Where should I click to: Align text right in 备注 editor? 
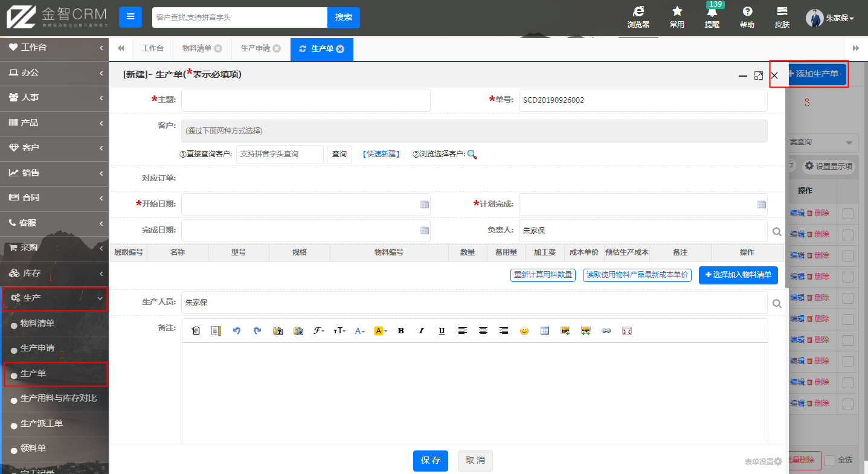[504, 331]
